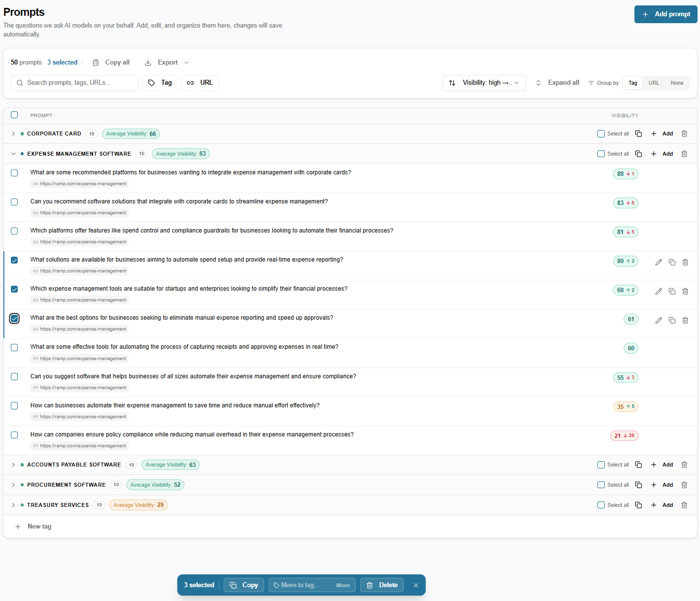Filter prompts by URL

[200, 83]
